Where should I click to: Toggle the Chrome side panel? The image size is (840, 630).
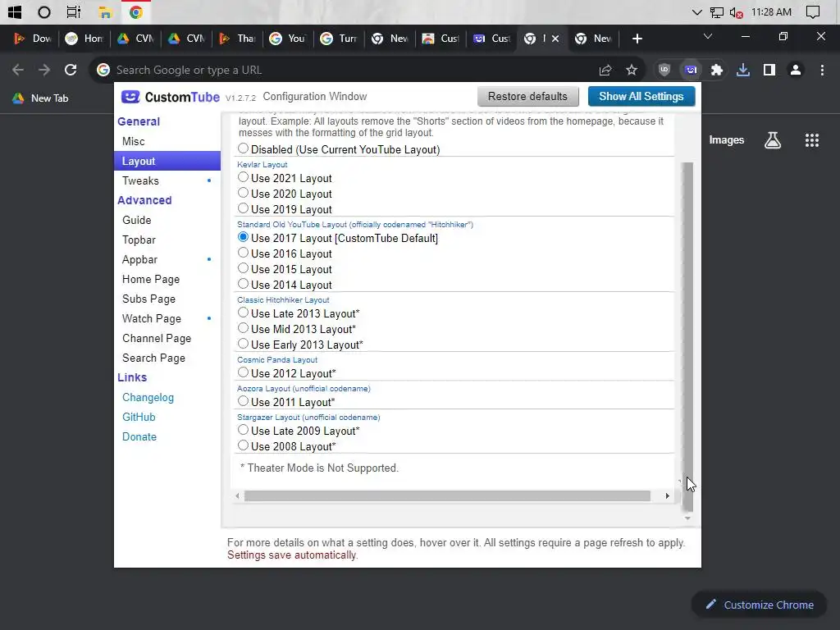[769, 70]
